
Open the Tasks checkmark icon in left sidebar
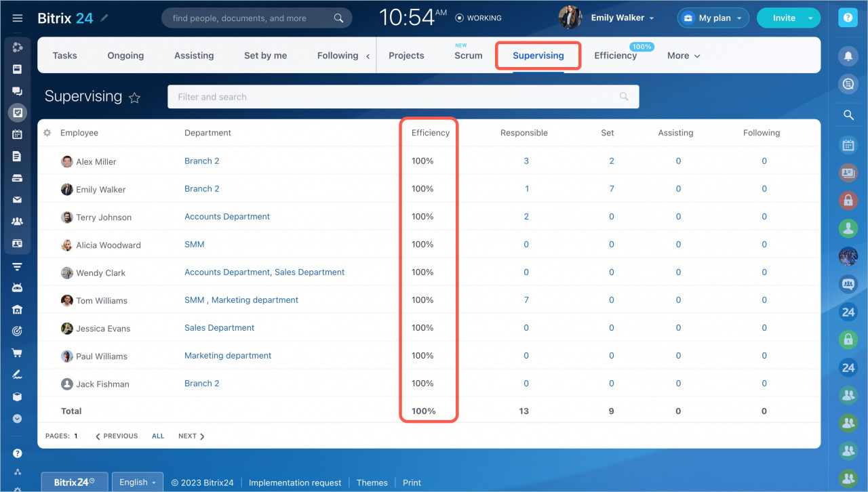point(18,112)
